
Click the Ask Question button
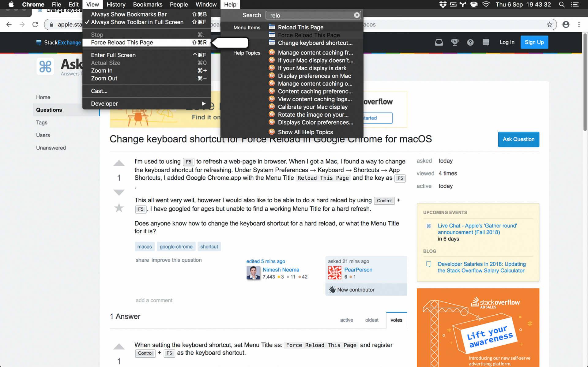[x=518, y=139]
